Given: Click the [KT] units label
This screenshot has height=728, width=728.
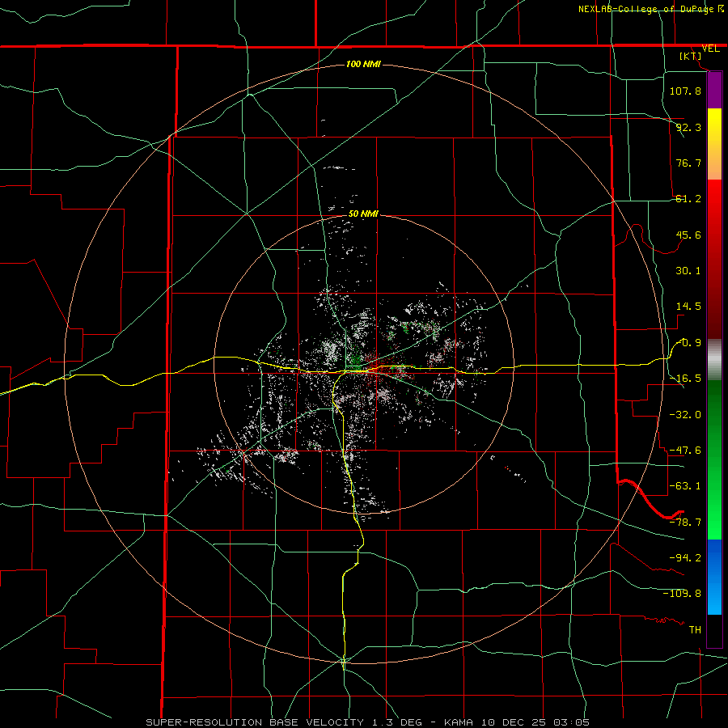Looking at the screenshot, I should coord(691,56).
